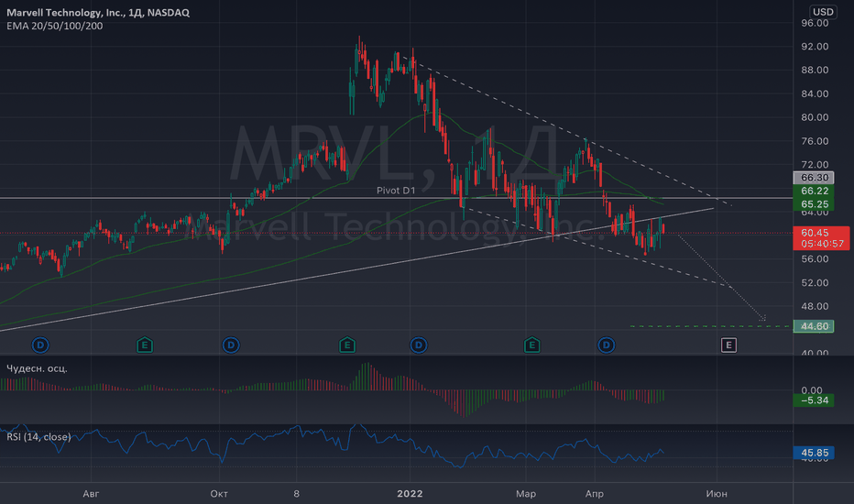This screenshot has height=504, width=854.
Task: Click the dividend D marker above 2022
Action: tap(418, 345)
